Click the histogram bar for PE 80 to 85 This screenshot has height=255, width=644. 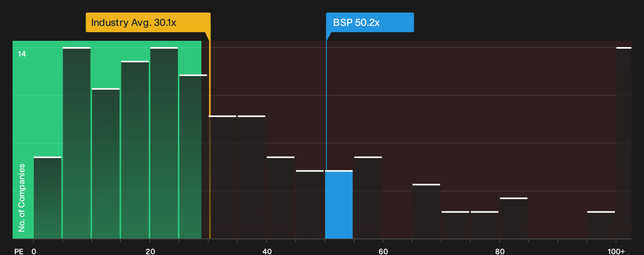tap(514, 218)
